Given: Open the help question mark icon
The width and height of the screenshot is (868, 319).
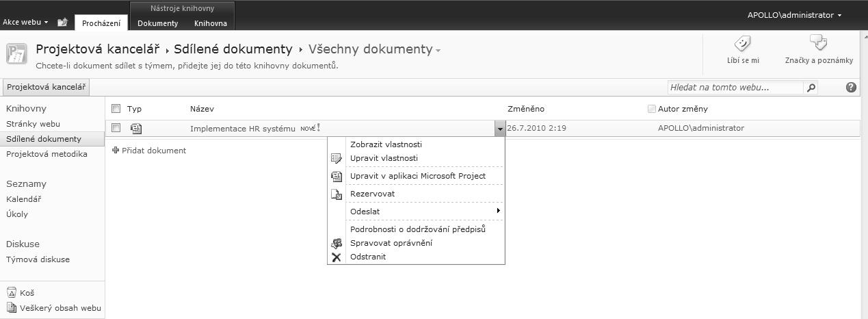Looking at the screenshot, I should tap(851, 88).
